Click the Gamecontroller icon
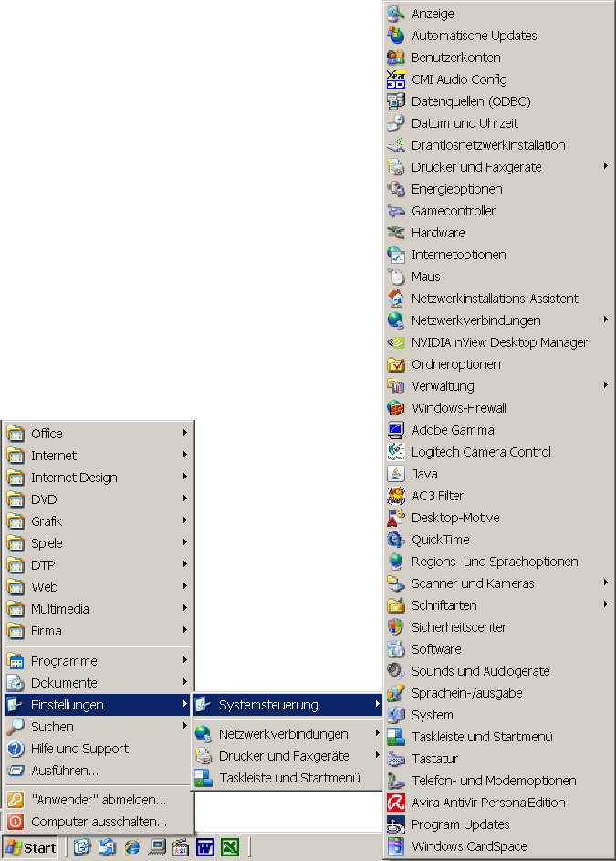The image size is (616, 861). point(396,211)
